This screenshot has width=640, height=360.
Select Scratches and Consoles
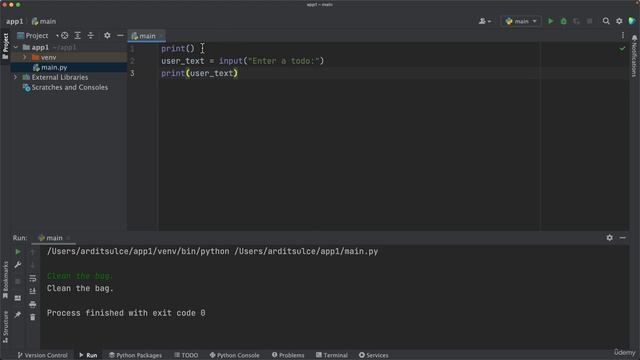[x=70, y=87]
